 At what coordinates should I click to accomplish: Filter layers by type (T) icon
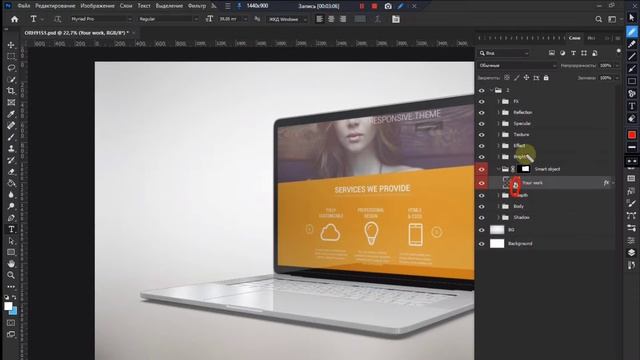coord(573,53)
